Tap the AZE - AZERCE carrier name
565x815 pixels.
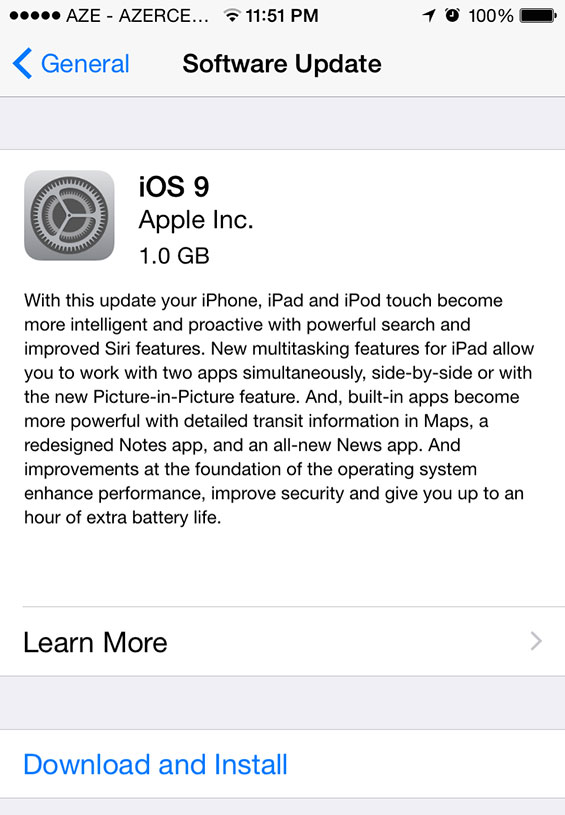pos(137,16)
